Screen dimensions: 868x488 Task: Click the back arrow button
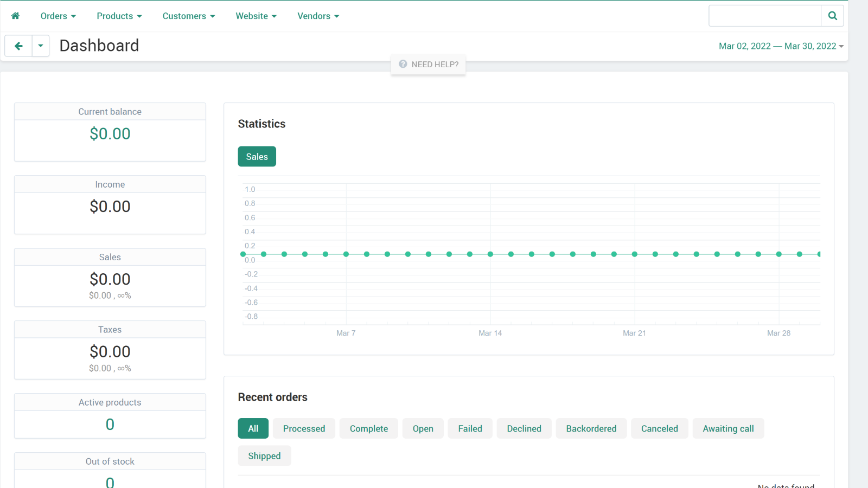(18, 46)
